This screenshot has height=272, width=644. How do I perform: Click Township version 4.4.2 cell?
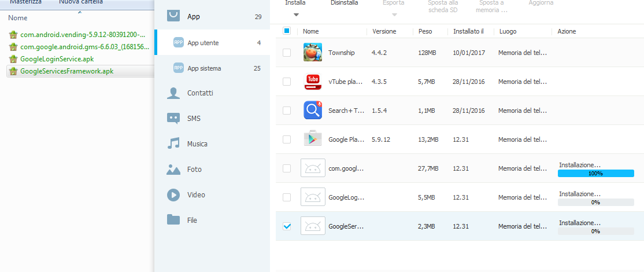379,53
